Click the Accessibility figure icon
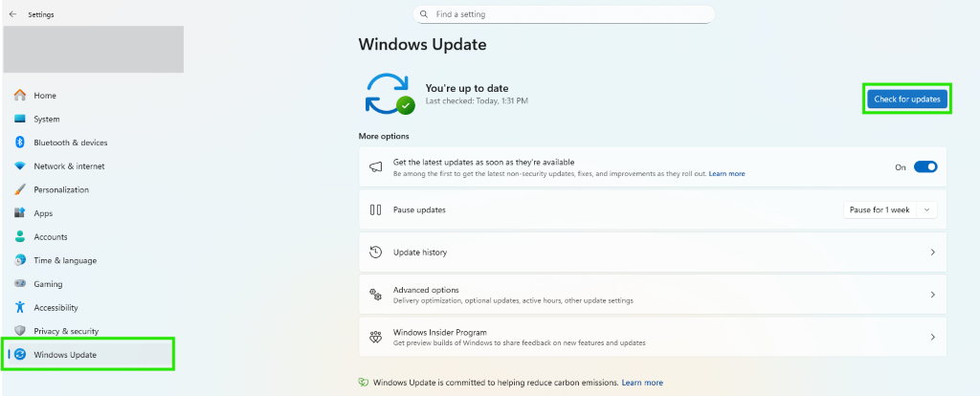The height and width of the screenshot is (396, 980). pyautogui.click(x=20, y=307)
